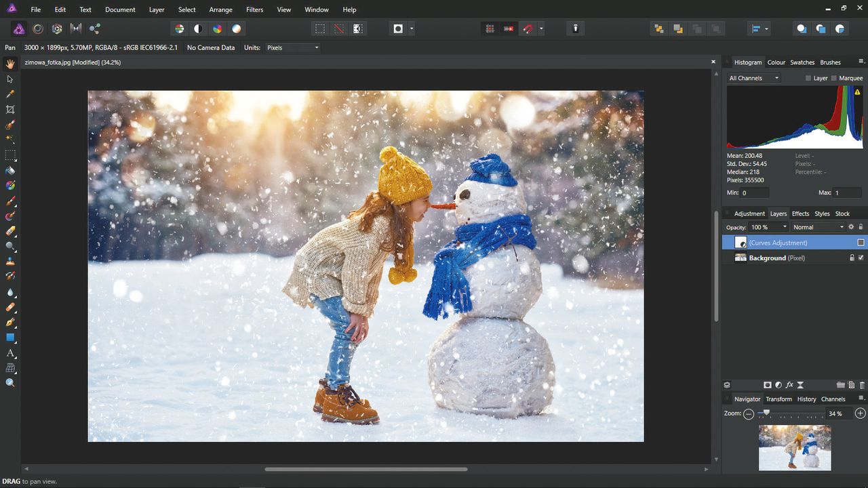Click the Invert Selection icon

click(357, 28)
